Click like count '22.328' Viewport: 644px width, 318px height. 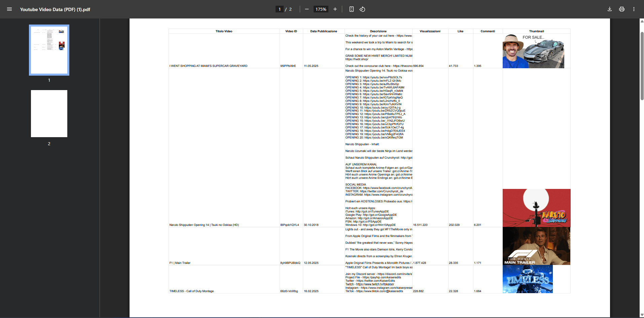(x=453, y=291)
